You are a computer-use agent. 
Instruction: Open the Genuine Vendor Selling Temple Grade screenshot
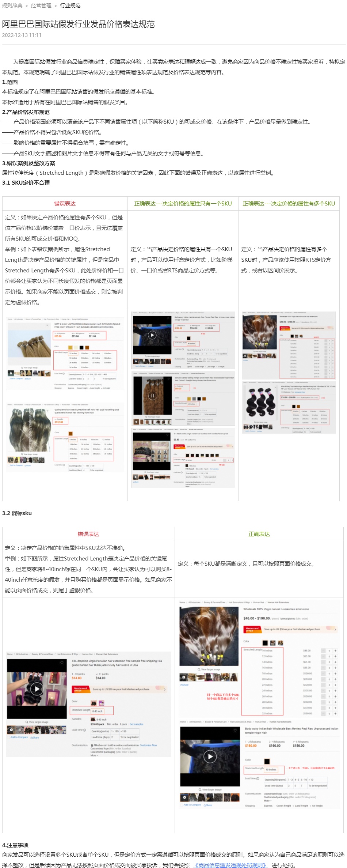(183, 399)
